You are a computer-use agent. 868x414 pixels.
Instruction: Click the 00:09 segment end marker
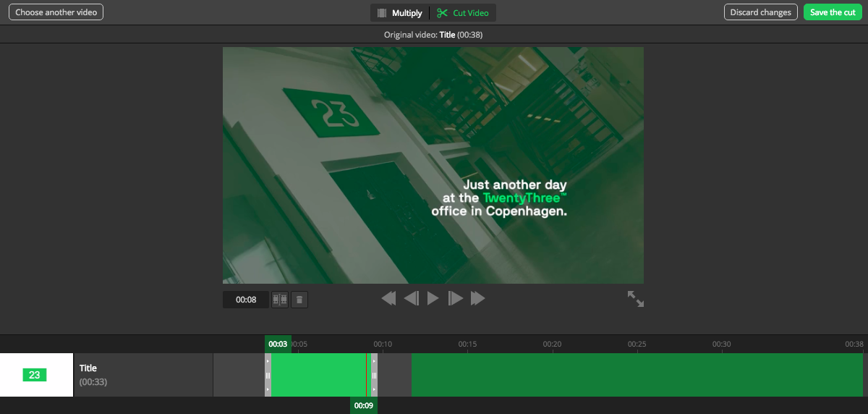pyautogui.click(x=364, y=405)
